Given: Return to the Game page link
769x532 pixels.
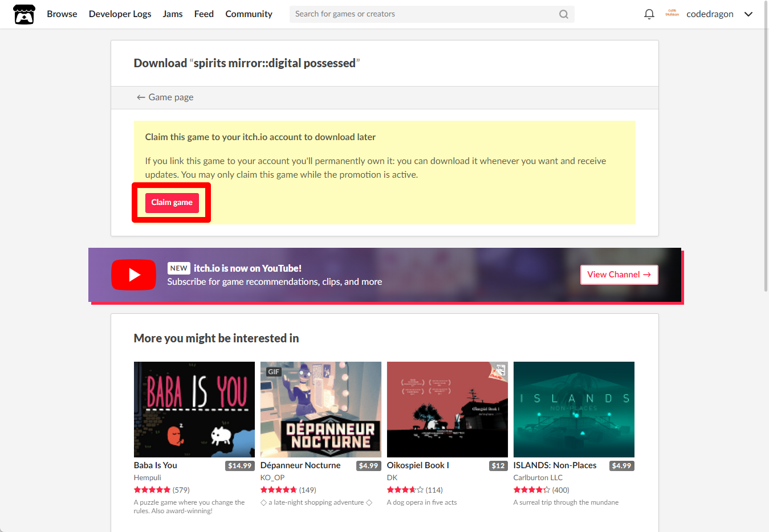Looking at the screenshot, I should [165, 97].
